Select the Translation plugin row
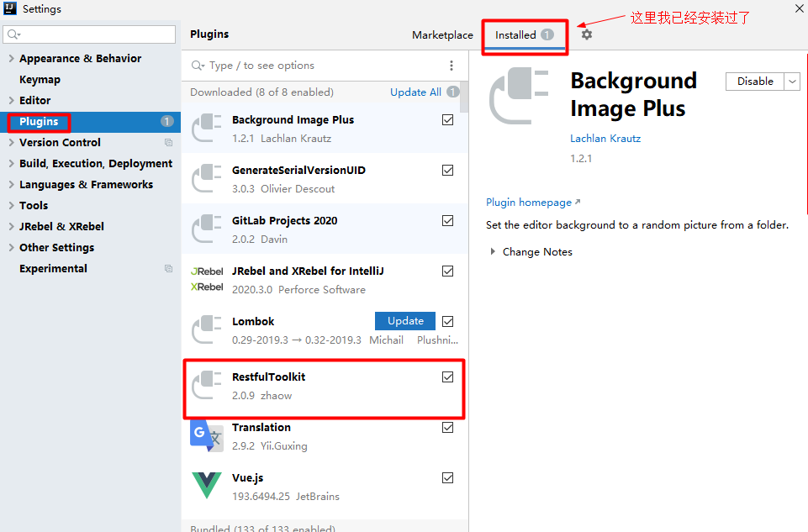 325,436
